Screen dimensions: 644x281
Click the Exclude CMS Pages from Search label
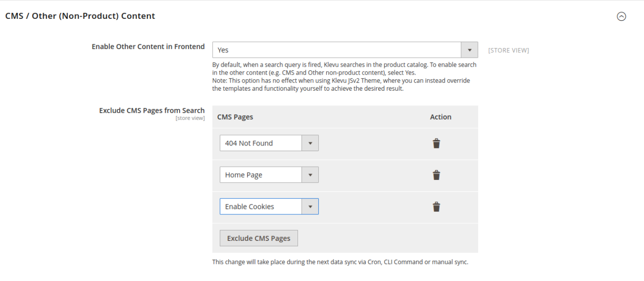[152, 111]
